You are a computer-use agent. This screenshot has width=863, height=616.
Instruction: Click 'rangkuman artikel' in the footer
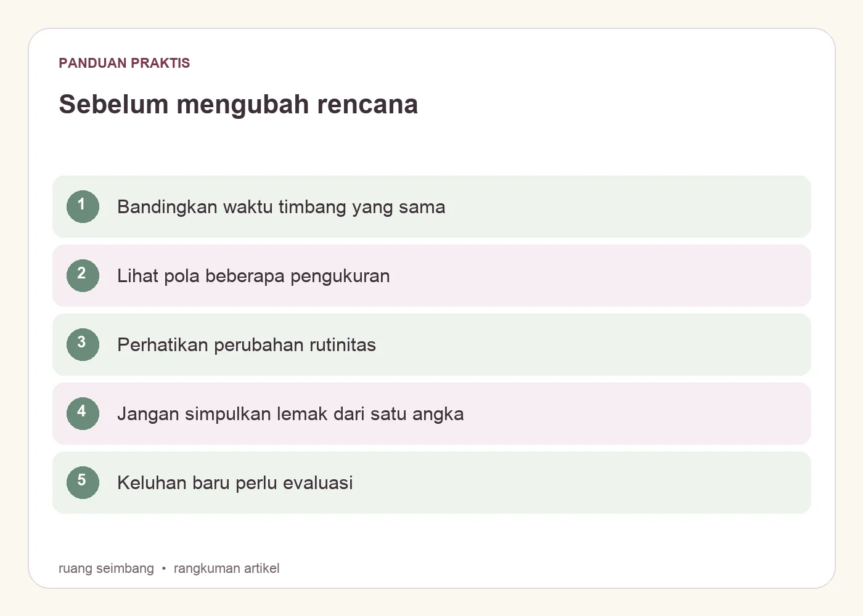click(x=226, y=568)
